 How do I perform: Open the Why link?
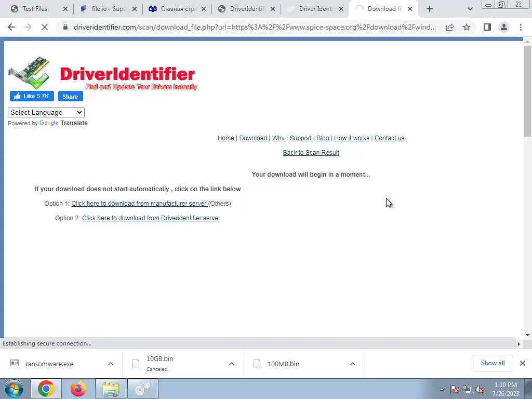point(279,138)
